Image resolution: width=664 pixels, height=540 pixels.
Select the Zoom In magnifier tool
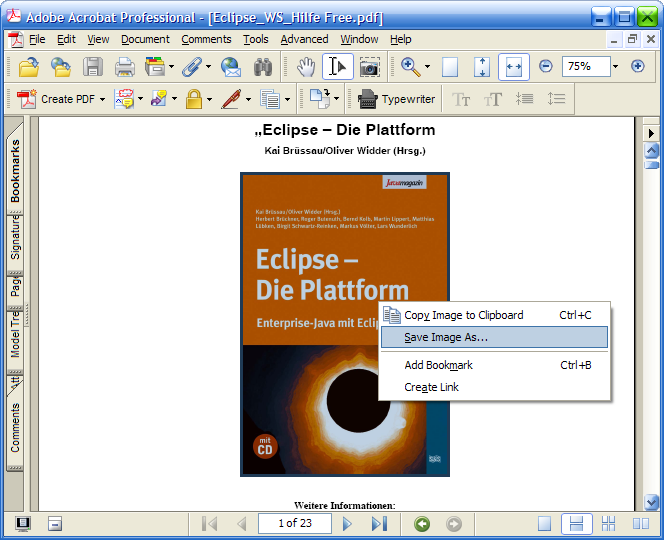pos(410,67)
